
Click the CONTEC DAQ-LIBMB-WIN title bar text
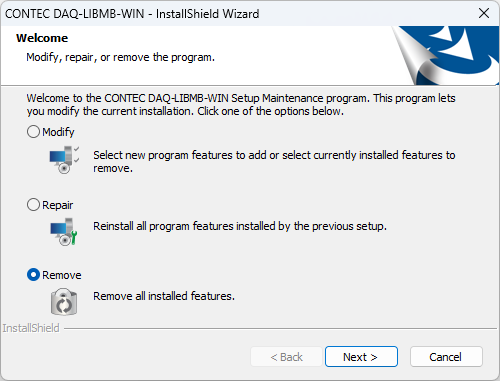[x=132, y=14]
